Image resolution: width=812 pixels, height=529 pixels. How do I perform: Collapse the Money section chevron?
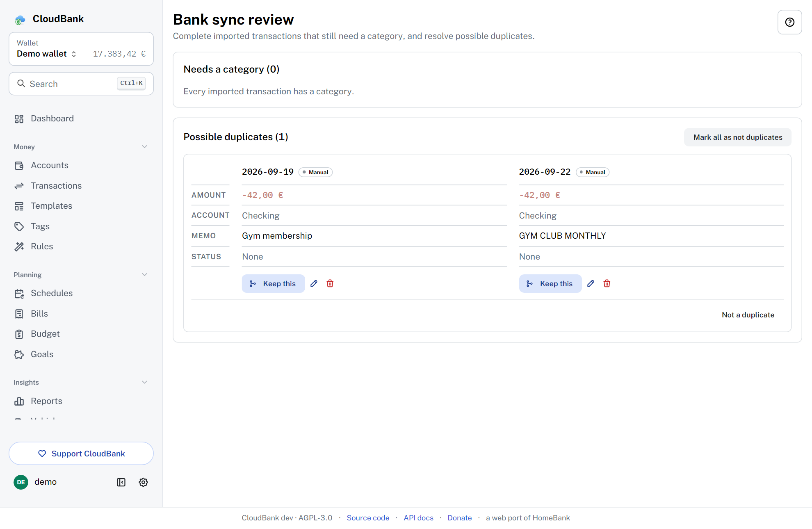pyautogui.click(x=144, y=147)
